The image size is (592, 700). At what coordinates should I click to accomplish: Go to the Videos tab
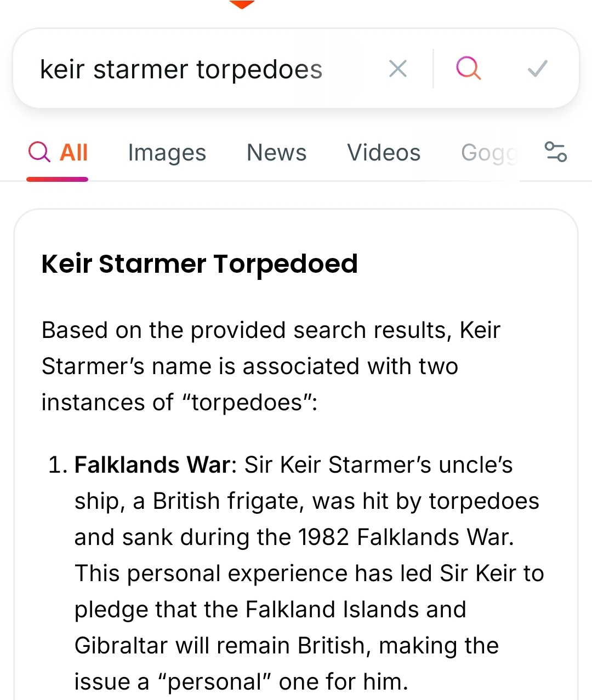tap(384, 153)
